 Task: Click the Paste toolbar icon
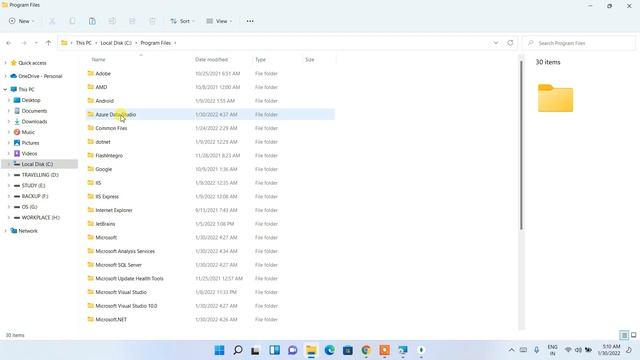click(92, 21)
